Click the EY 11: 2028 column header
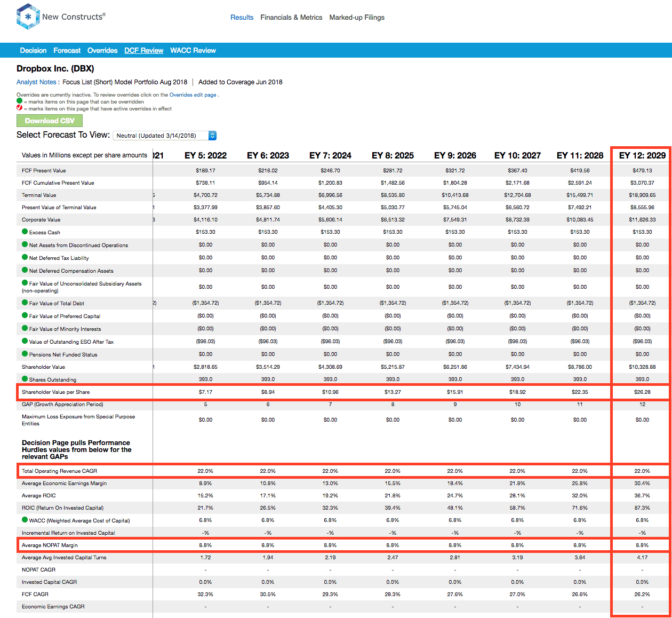The image size is (672, 618). pos(580,155)
